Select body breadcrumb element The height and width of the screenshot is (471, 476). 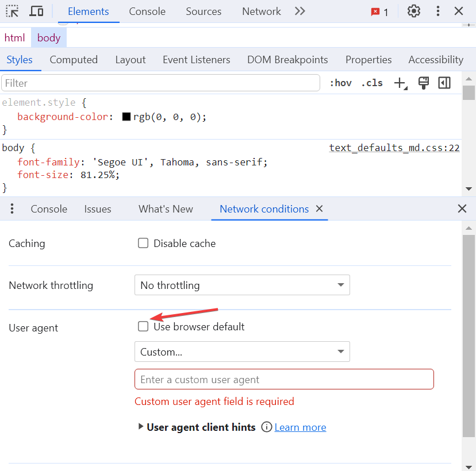click(x=48, y=38)
